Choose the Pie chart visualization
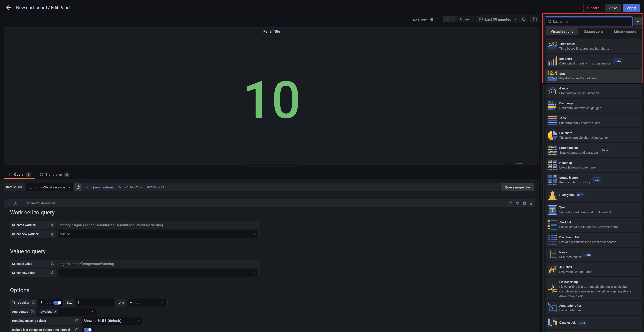Image resolution: width=644 pixels, height=332 pixels. click(594, 135)
